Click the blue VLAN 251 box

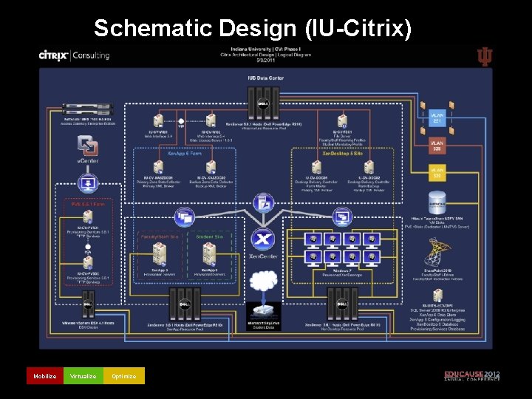coord(437,117)
